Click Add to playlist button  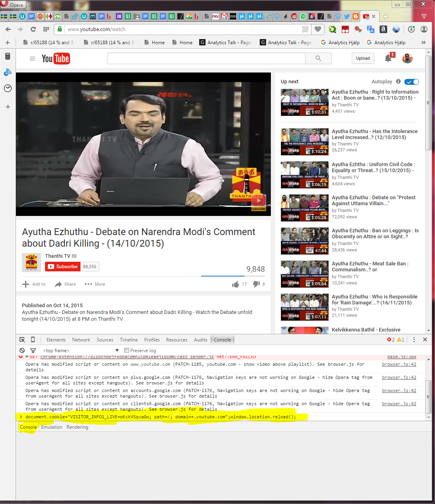pos(34,284)
